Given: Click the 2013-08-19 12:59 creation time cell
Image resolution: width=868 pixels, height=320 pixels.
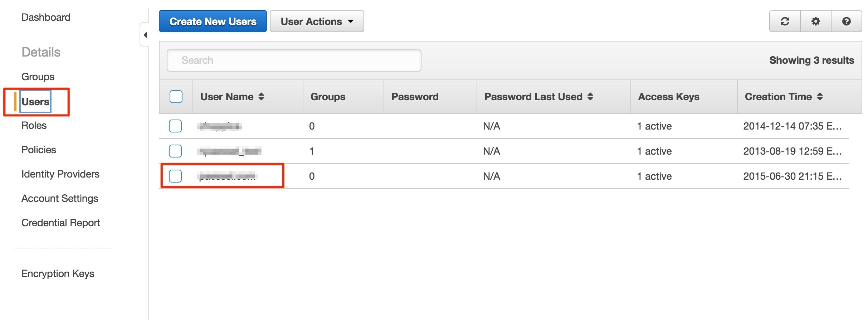Looking at the screenshot, I should (793, 151).
